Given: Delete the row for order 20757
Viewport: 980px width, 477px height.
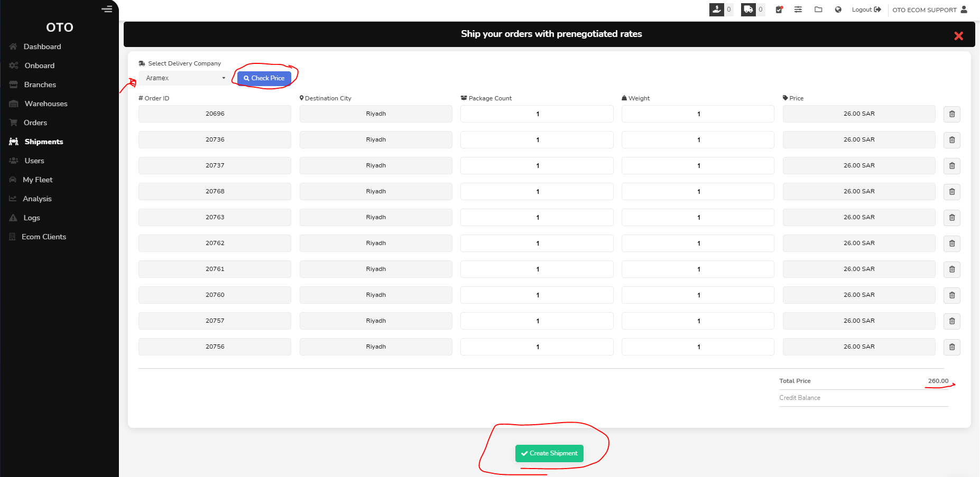Looking at the screenshot, I should tap(952, 321).
